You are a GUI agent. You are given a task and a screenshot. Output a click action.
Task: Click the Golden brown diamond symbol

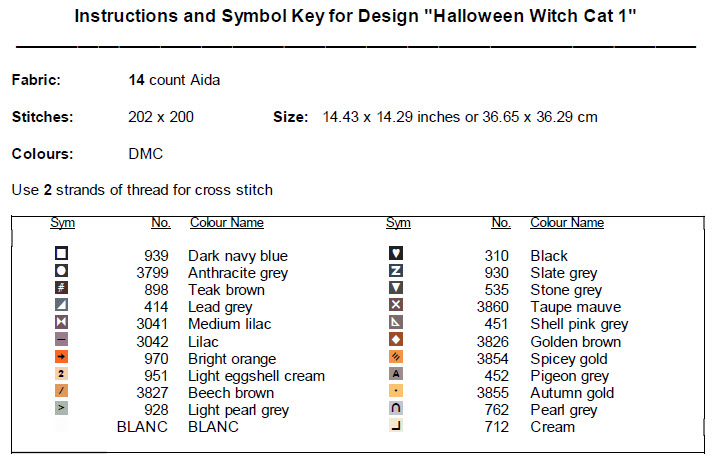pyautogui.click(x=396, y=341)
